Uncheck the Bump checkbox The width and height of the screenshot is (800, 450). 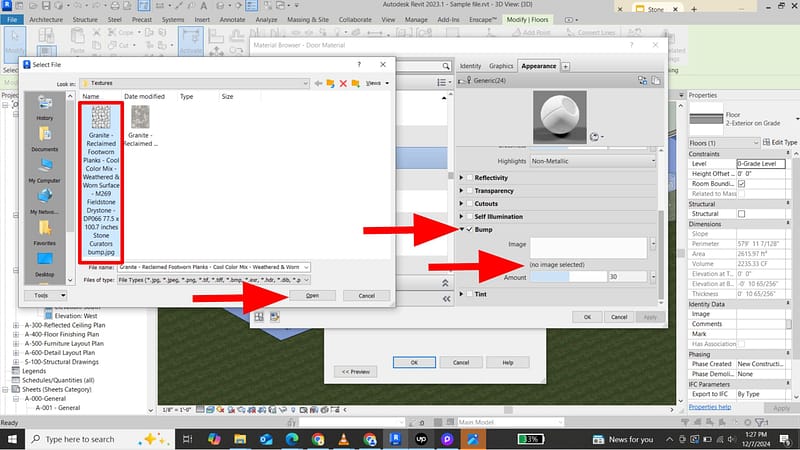(469, 230)
